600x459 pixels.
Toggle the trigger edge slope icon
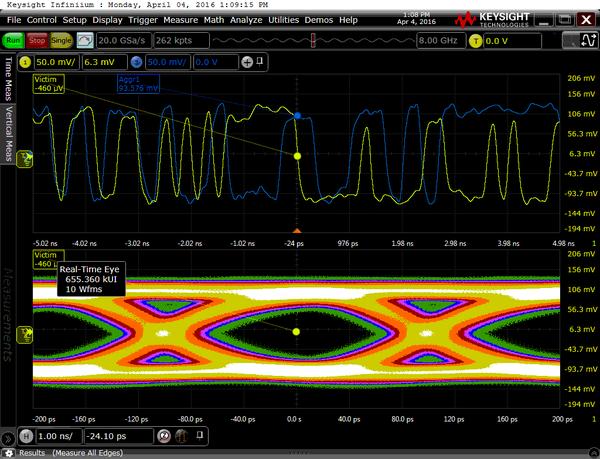(589, 41)
